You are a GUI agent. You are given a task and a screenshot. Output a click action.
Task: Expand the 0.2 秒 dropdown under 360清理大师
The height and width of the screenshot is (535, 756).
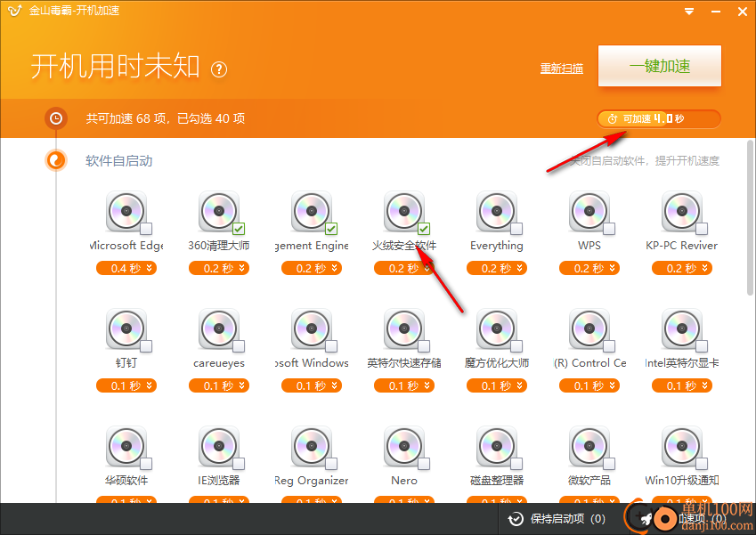[219, 268]
